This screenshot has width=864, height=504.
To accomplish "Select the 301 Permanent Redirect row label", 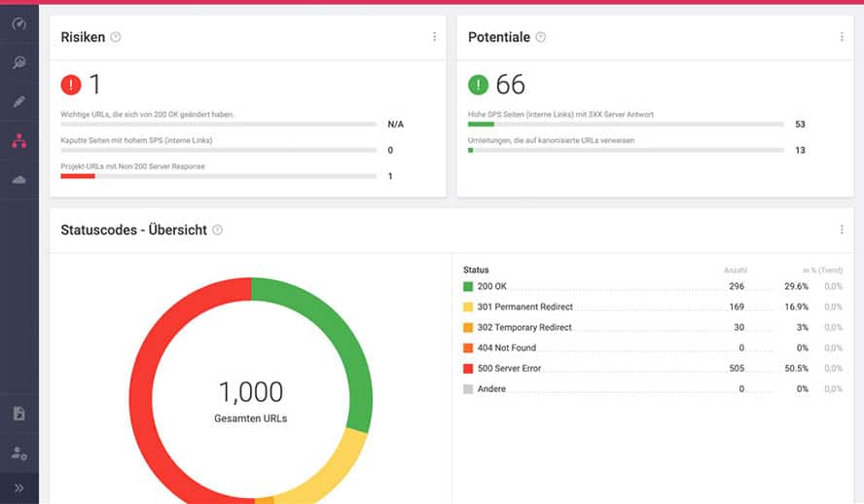I will tap(525, 306).
